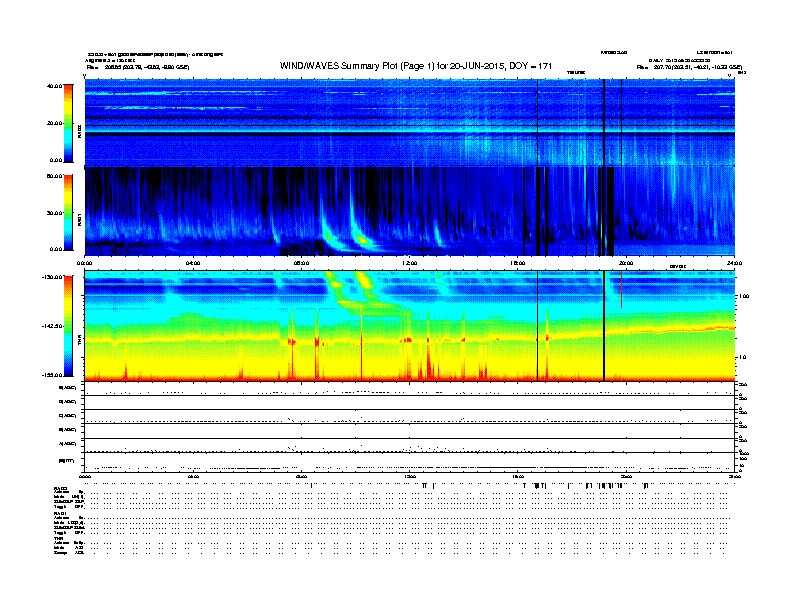Click the rotated TNR axis label beside third spectrogram

coord(80,341)
